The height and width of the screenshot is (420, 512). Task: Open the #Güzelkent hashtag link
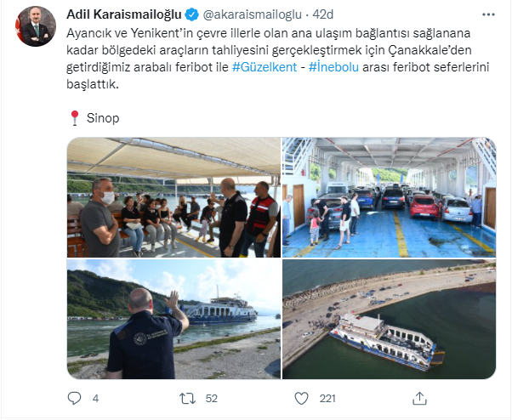point(265,67)
